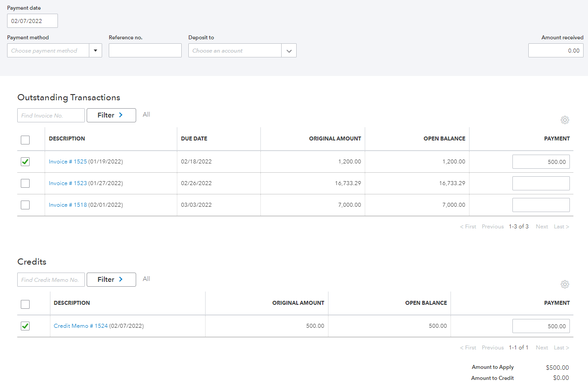The height and width of the screenshot is (383, 588).
Task: Click All next to Outstanding Transactions filter
Action: tap(146, 114)
